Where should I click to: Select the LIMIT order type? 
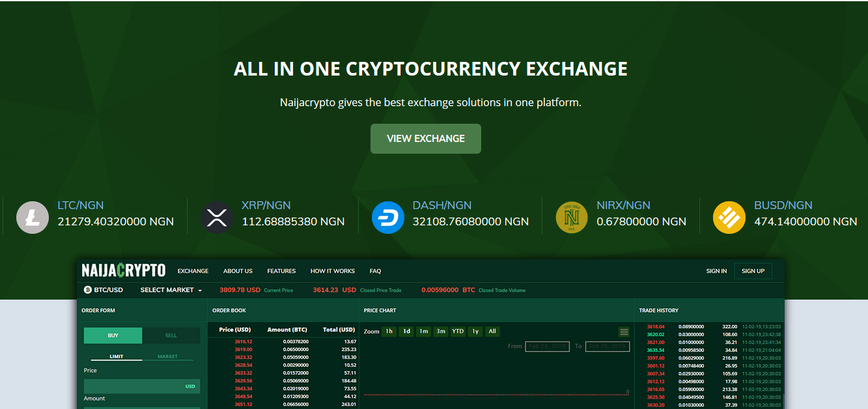tap(117, 356)
